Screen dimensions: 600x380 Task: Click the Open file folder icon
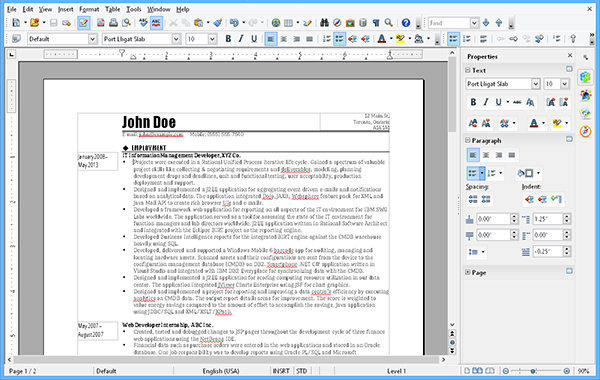[x=34, y=23]
